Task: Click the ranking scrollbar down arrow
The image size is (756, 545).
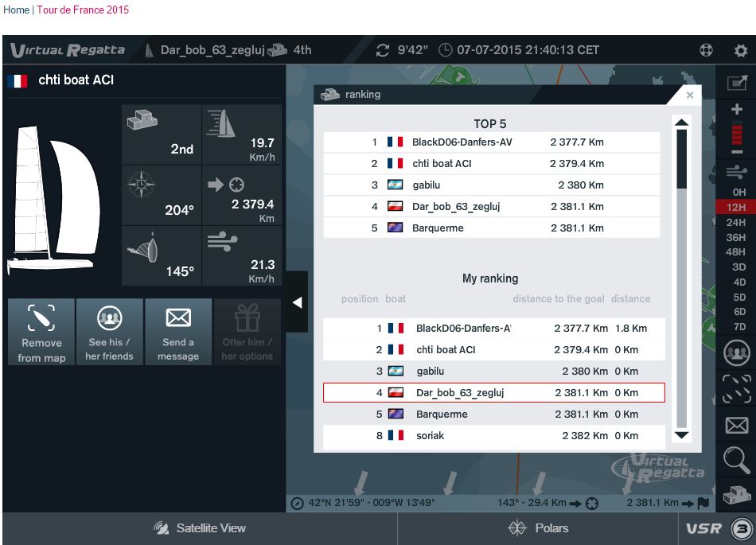Action: coord(682,435)
